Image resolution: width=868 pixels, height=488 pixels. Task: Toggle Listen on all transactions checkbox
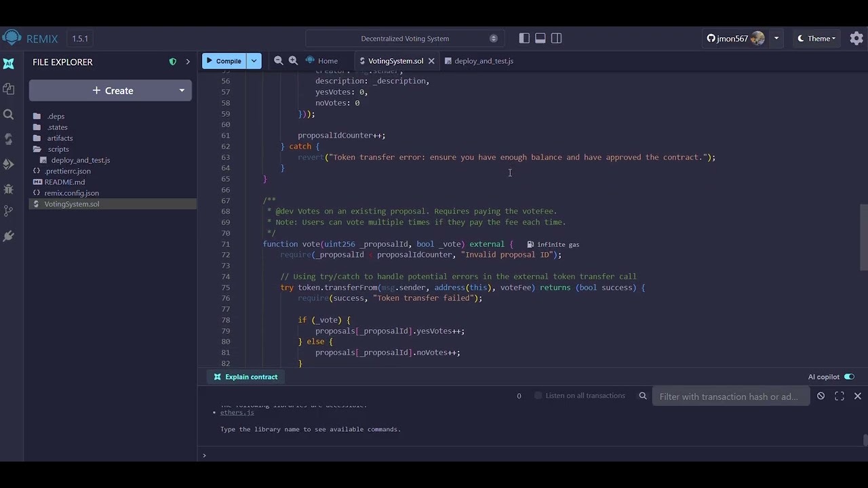tap(538, 396)
